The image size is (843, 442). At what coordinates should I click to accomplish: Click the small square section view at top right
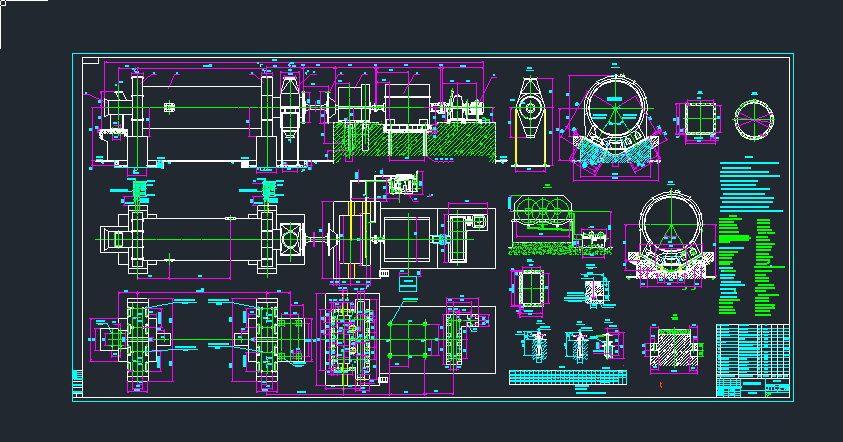(697, 118)
